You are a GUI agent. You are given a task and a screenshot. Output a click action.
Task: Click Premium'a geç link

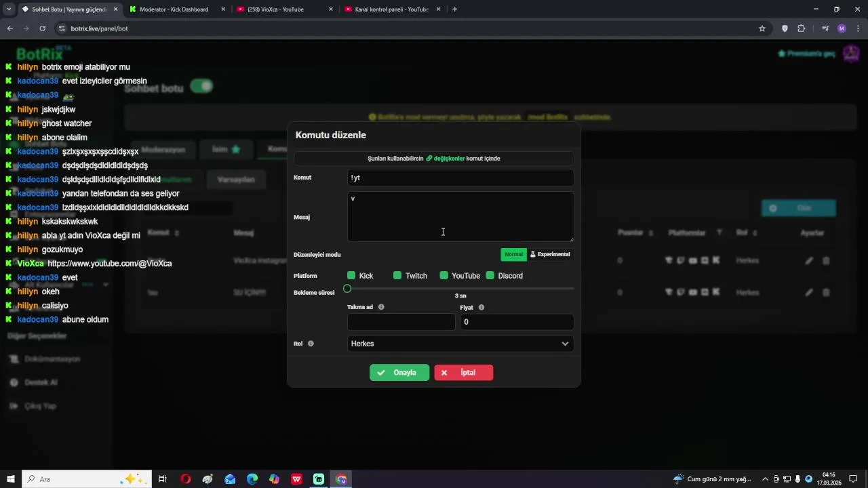tap(806, 54)
